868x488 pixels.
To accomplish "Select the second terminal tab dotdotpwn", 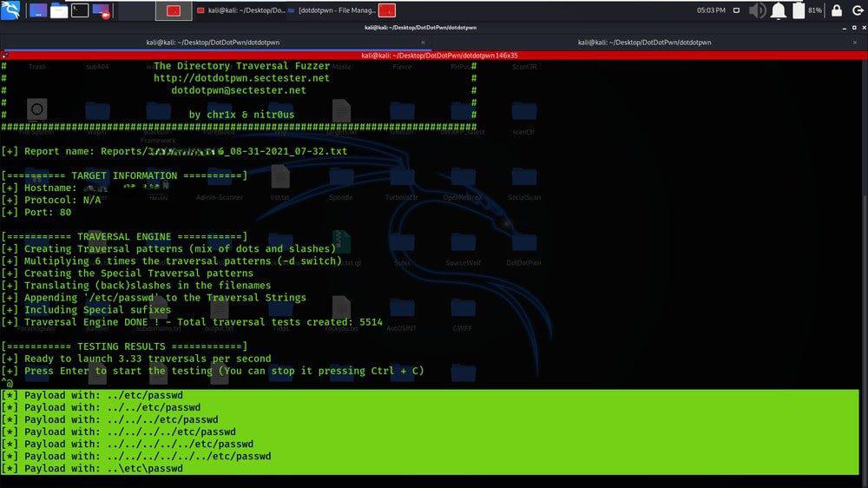I will point(644,42).
